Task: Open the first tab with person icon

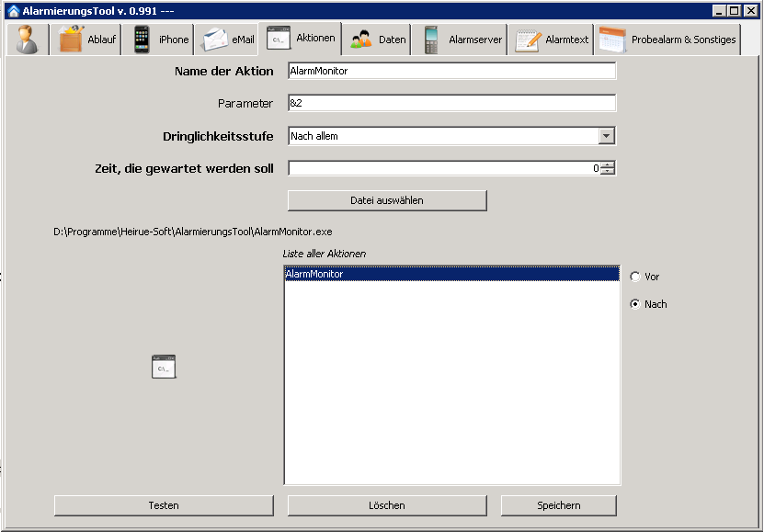Action: point(29,40)
